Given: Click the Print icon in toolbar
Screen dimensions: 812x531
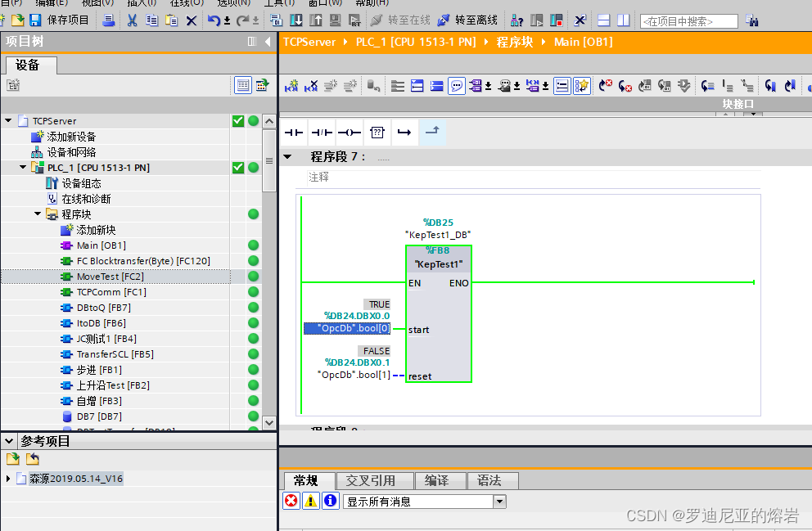Looking at the screenshot, I should (109, 20).
